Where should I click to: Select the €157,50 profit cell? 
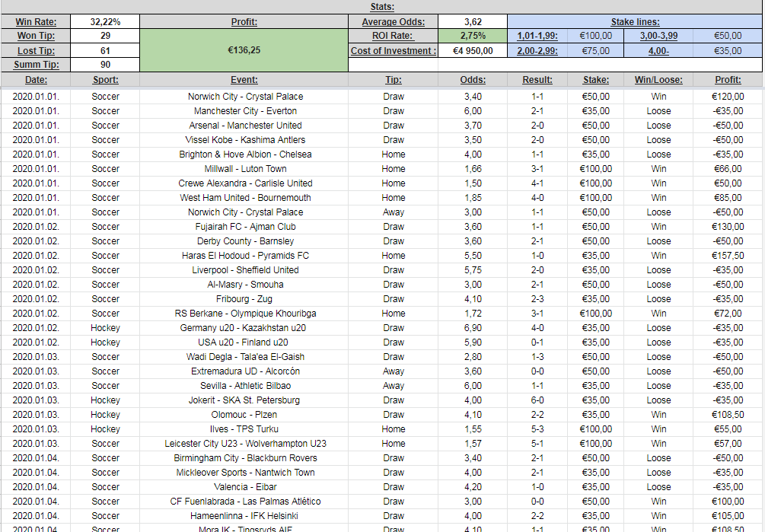click(727, 256)
